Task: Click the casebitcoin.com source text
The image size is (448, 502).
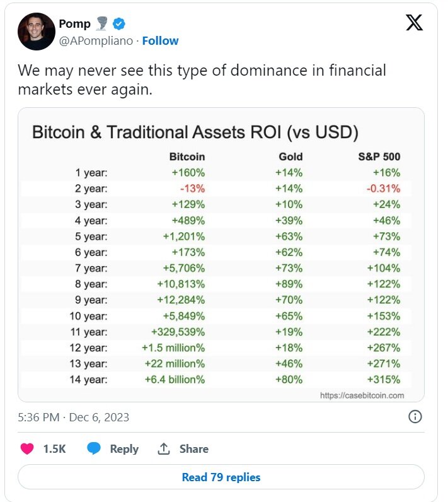Action: [x=362, y=395]
